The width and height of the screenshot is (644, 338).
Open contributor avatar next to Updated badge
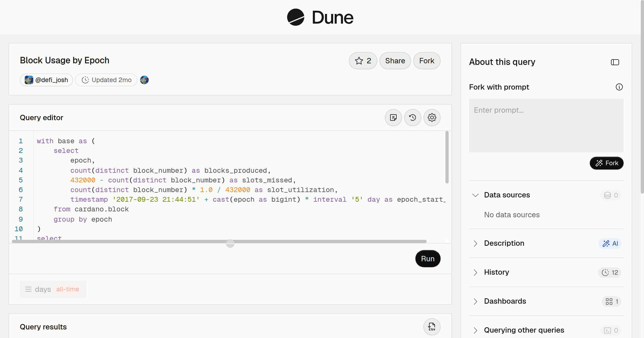[144, 80]
